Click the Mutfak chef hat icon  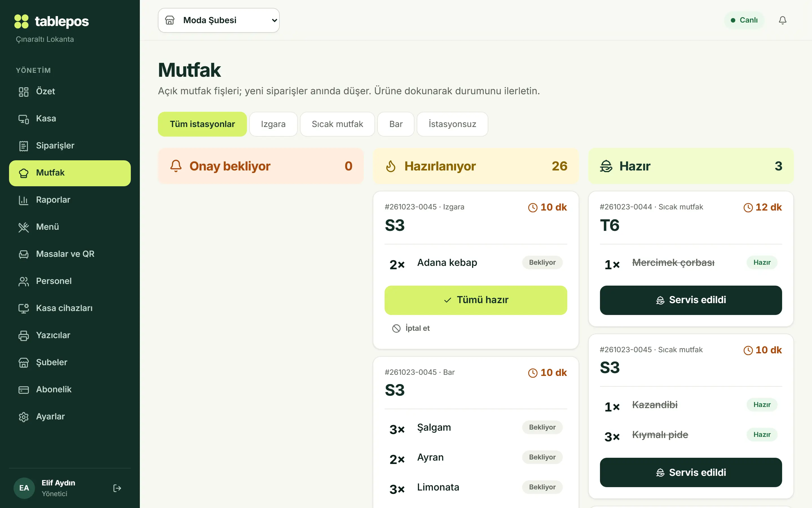coord(23,173)
